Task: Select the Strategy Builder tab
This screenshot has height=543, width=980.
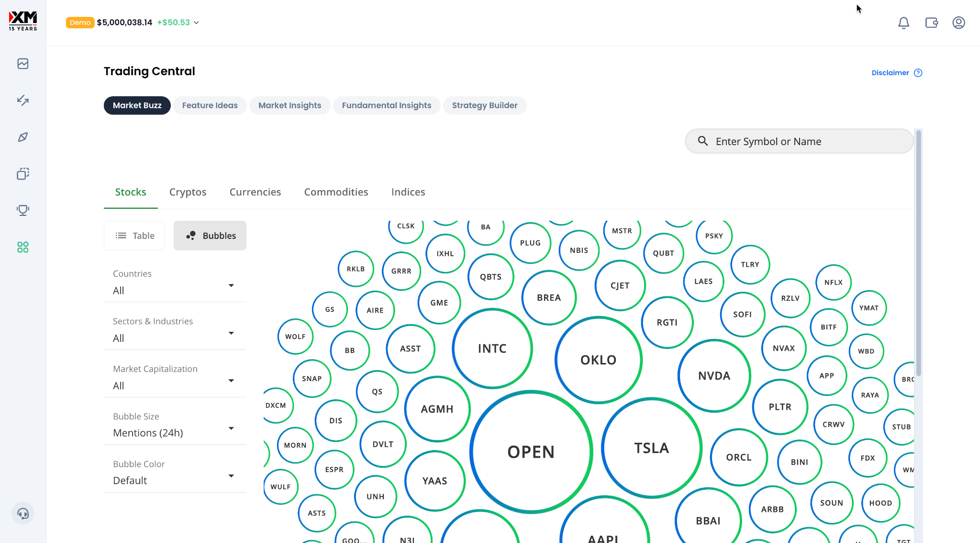Action: click(485, 105)
